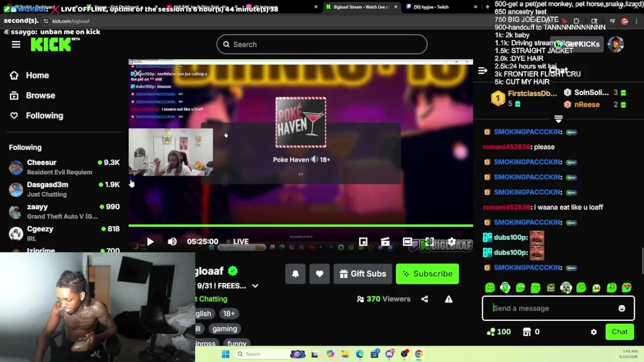Open the emoji picker in chat

pos(622,308)
